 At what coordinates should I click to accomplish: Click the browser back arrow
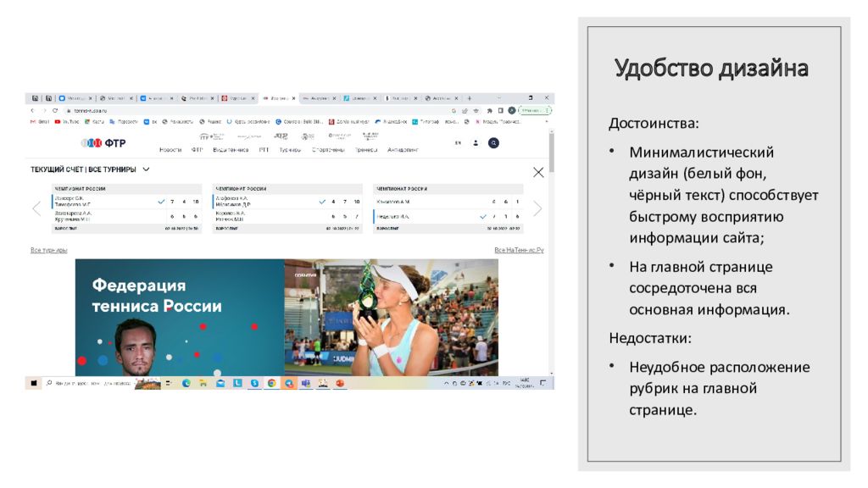pos(32,111)
